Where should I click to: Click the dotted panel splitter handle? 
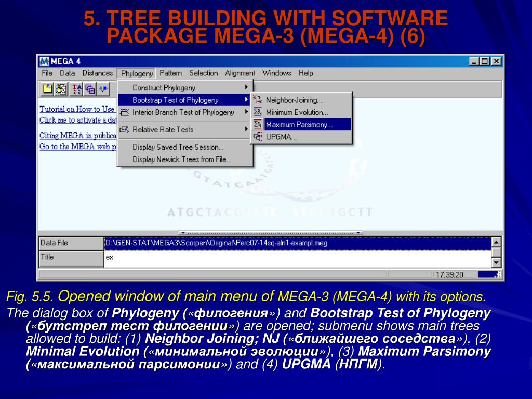270,233
